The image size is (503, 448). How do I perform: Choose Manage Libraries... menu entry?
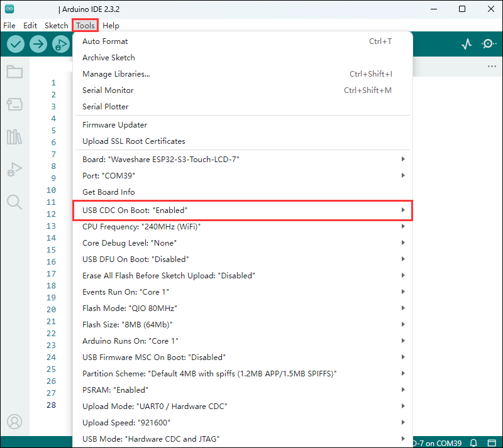point(116,74)
